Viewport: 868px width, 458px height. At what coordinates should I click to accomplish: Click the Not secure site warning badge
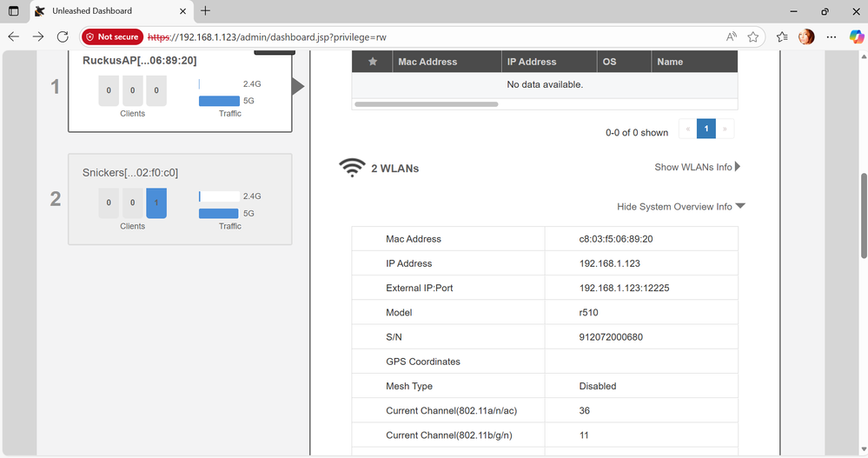[112, 37]
